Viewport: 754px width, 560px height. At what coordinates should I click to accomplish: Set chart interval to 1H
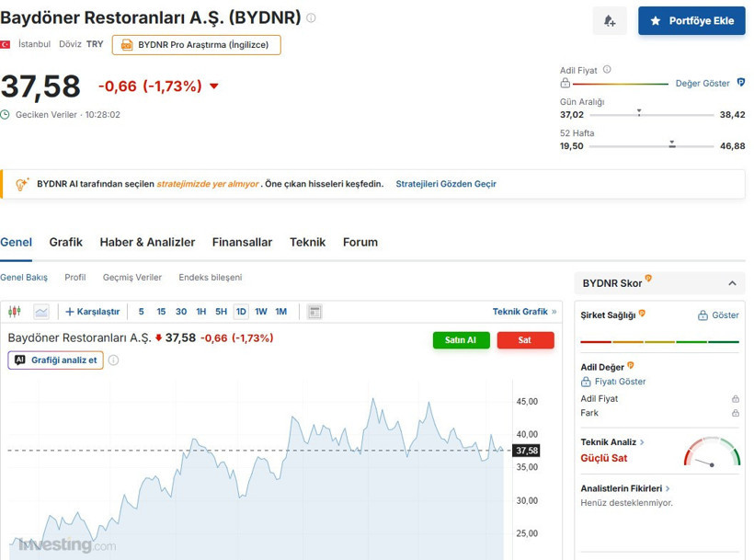pyautogui.click(x=201, y=312)
